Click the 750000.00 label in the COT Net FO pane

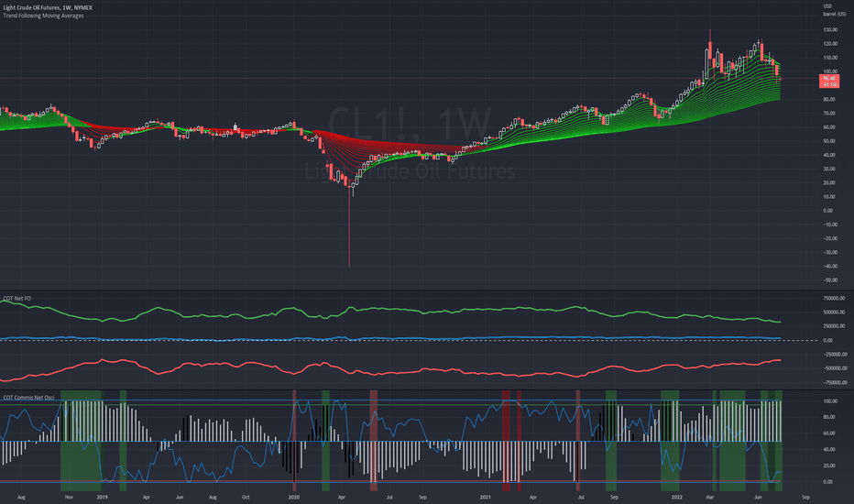(834, 299)
